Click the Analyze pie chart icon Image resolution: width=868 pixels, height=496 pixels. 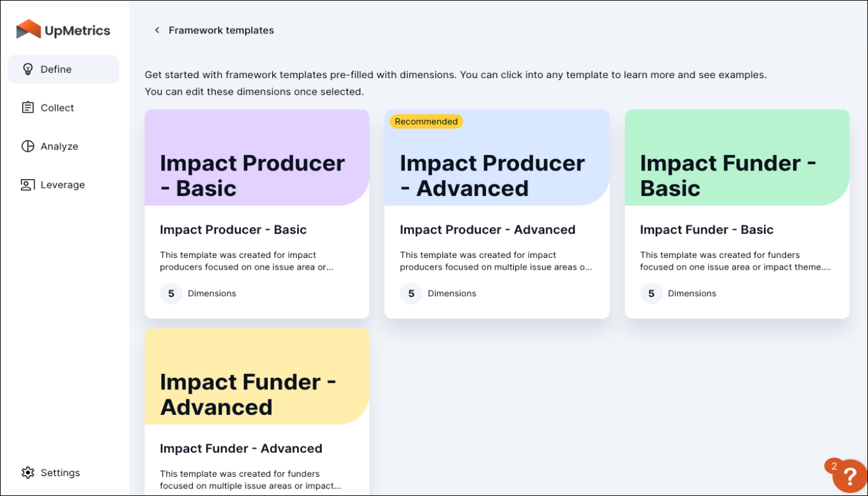[27, 146]
